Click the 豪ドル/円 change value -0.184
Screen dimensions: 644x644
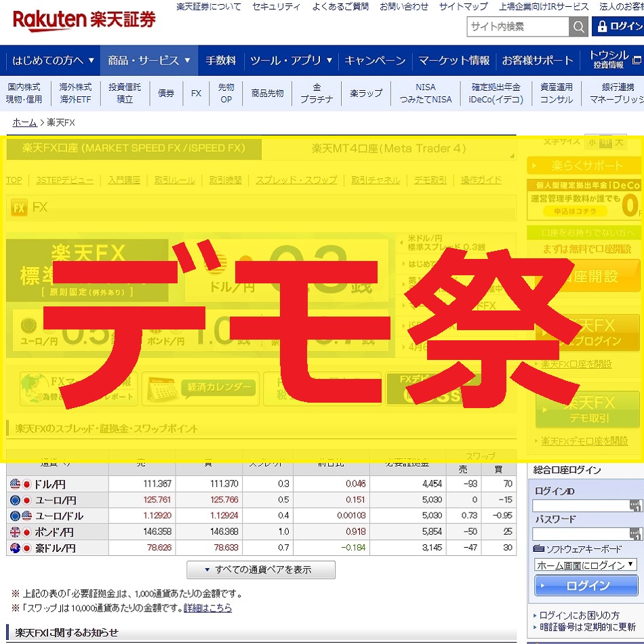point(353,548)
